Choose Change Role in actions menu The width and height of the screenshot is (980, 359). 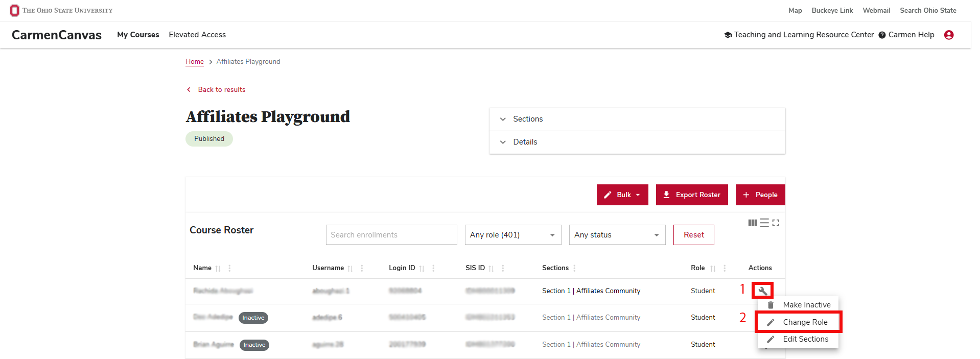tap(799, 322)
